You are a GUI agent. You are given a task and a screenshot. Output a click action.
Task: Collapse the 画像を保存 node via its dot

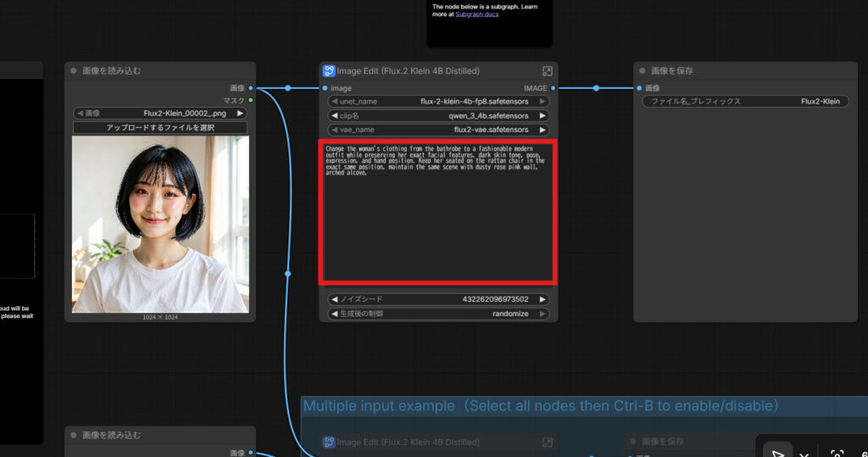point(643,71)
